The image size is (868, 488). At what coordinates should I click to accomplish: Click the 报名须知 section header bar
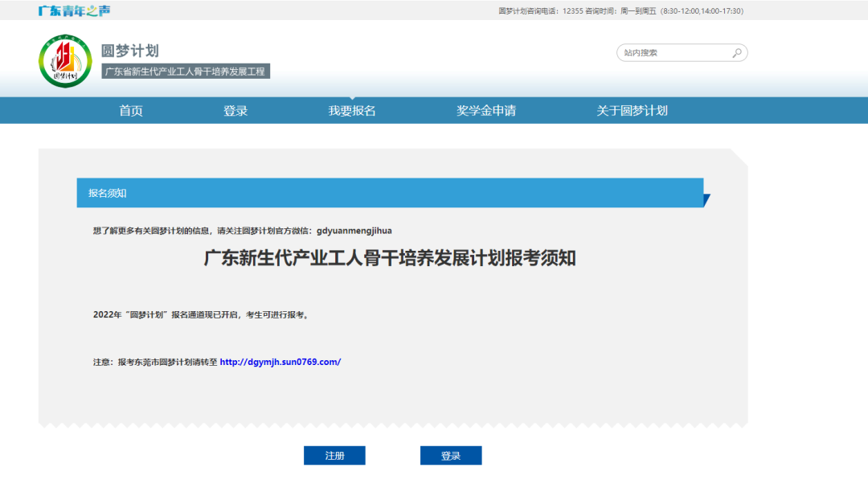[390, 193]
